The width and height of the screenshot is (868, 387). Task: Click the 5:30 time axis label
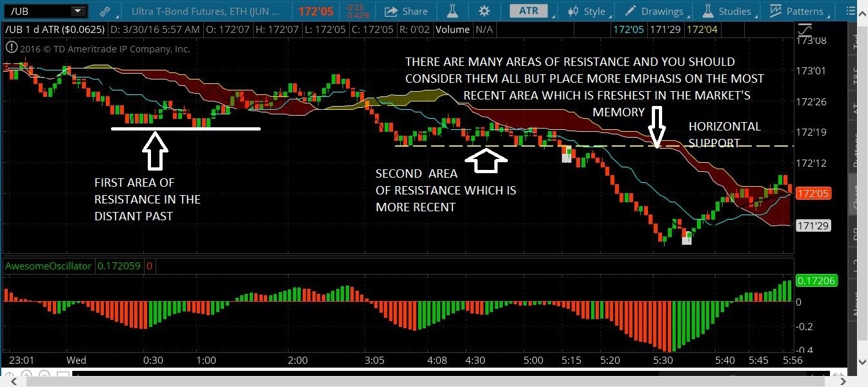click(x=663, y=360)
